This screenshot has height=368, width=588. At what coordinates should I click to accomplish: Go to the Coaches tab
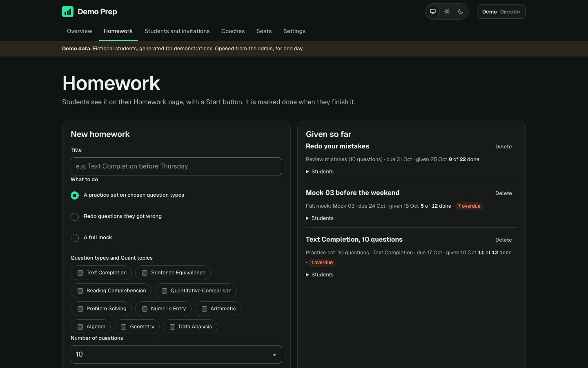[x=233, y=31]
